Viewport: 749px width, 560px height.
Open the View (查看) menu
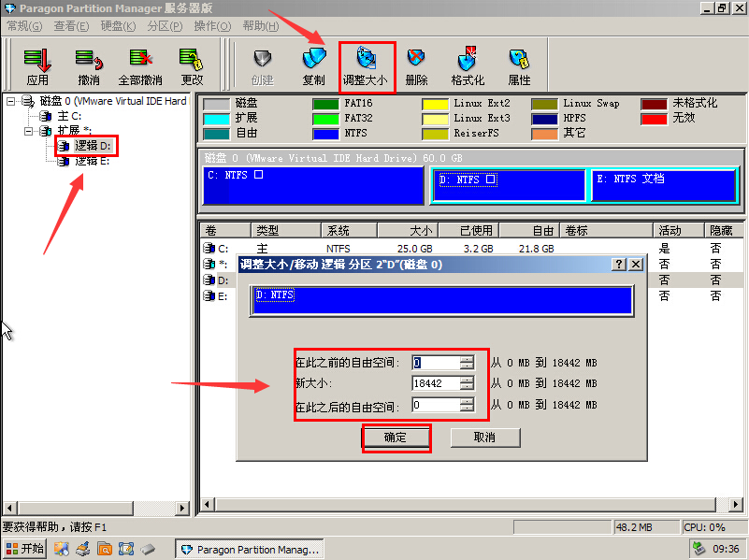(71, 26)
